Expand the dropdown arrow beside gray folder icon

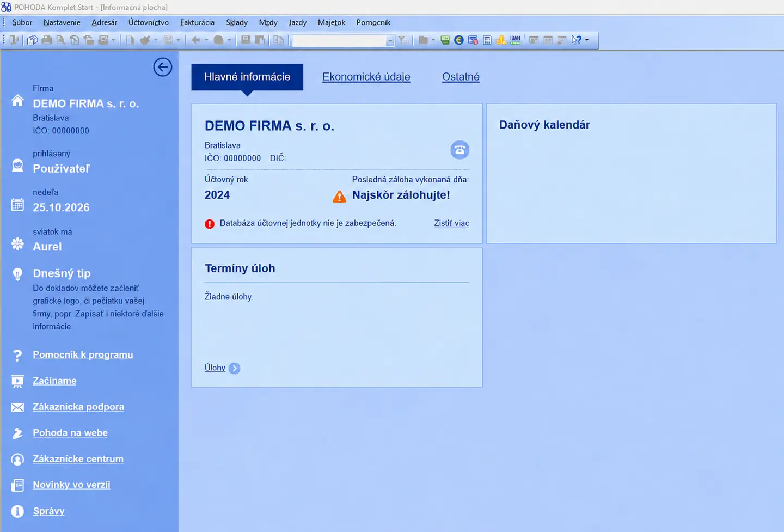coord(433,40)
